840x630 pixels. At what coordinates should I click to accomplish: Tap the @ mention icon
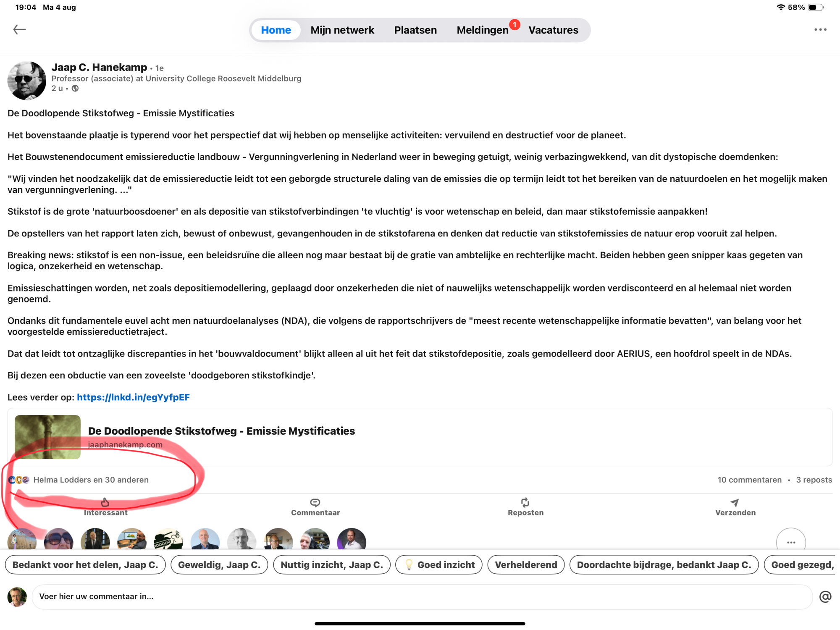click(x=825, y=596)
